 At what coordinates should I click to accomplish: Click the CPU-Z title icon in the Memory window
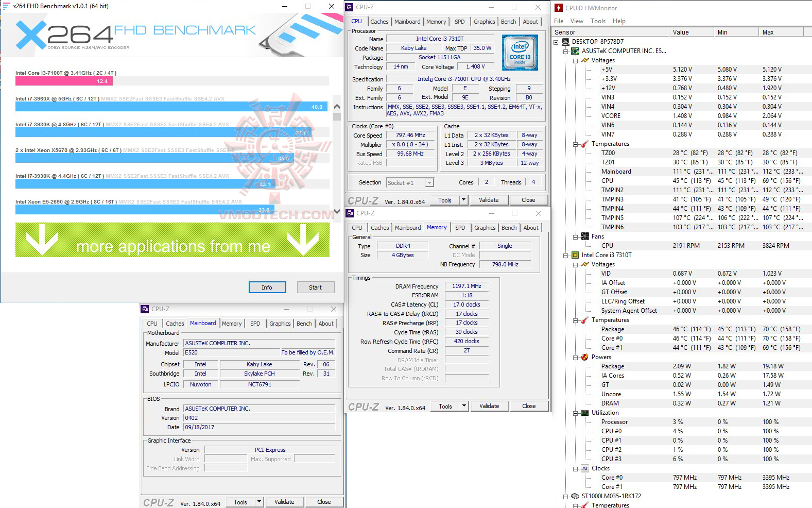[x=350, y=213]
